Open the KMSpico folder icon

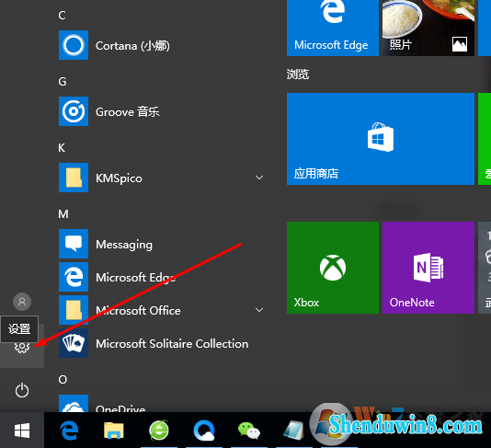[x=74, y=178]
